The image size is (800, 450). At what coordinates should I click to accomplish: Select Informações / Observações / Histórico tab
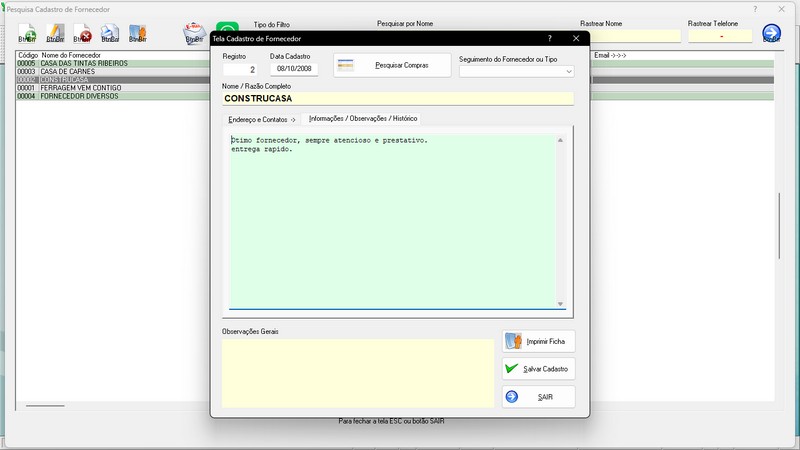tap(363, 118)
